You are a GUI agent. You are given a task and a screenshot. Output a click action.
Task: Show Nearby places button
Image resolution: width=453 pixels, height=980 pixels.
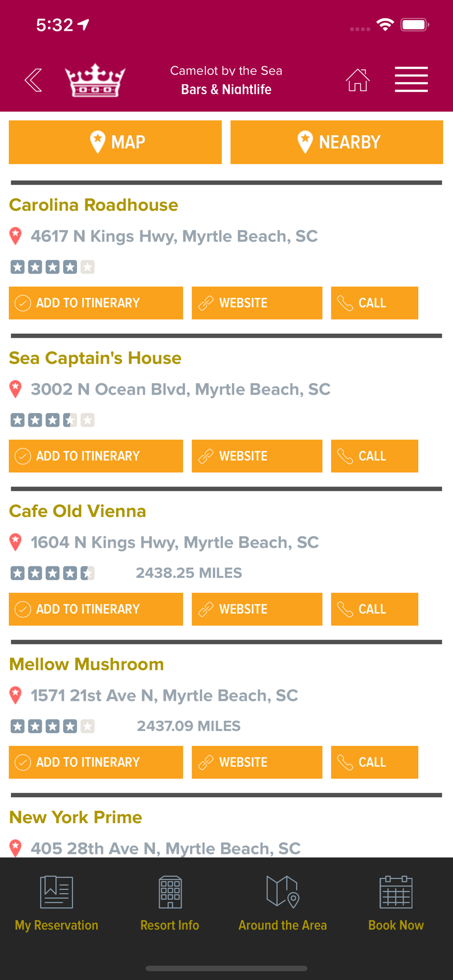[x=337, y=142]
